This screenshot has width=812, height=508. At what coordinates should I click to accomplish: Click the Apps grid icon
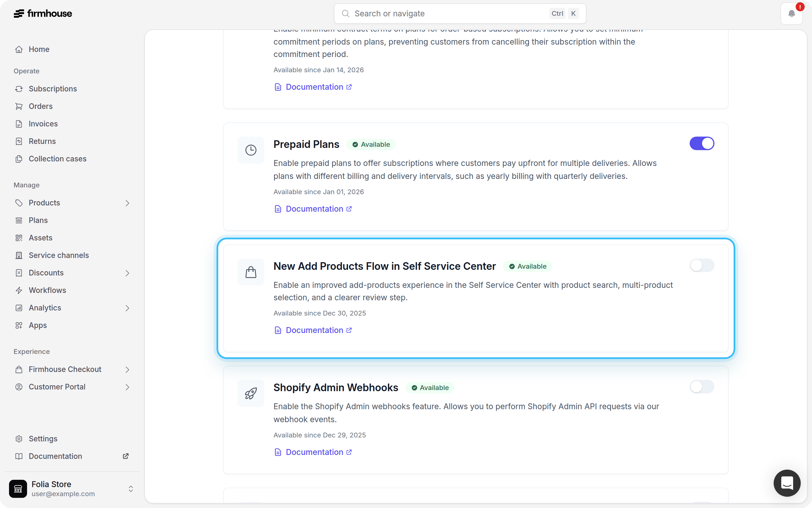(19, 325)
